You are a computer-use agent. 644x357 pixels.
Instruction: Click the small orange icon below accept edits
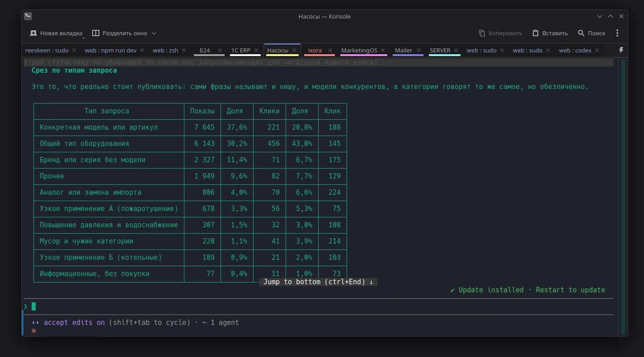pyautogui.click(x=34, y=331)
